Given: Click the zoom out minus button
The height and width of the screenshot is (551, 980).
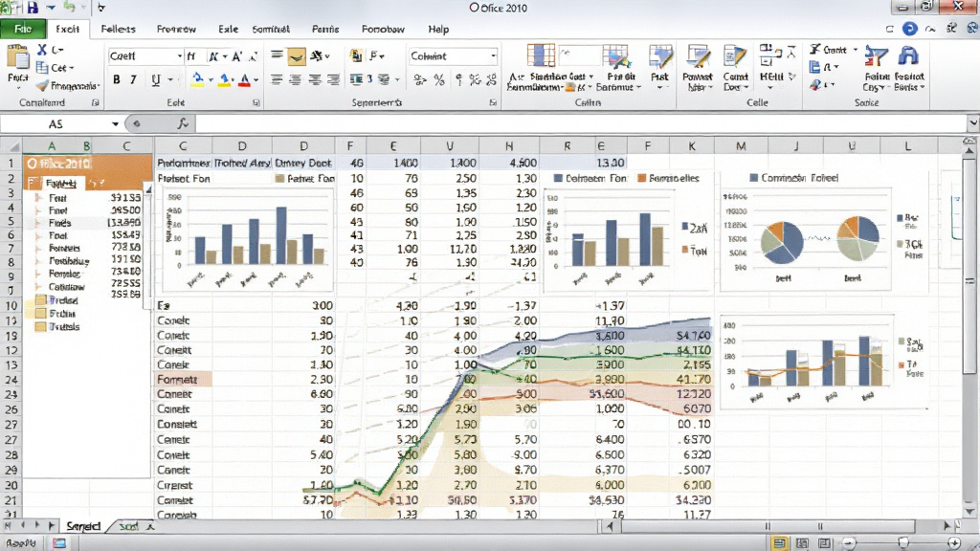Looking at the screenshot, I should tap(848, 543).
